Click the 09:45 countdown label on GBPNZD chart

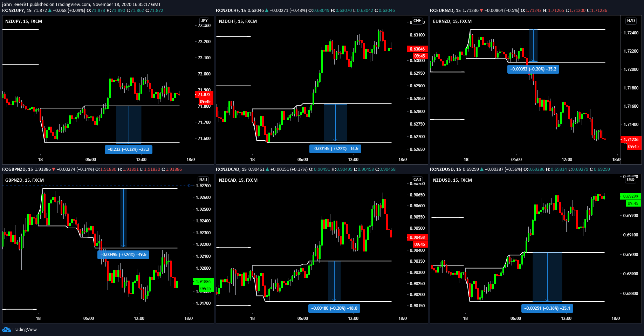pyautogui.click(x=206, y=289)
